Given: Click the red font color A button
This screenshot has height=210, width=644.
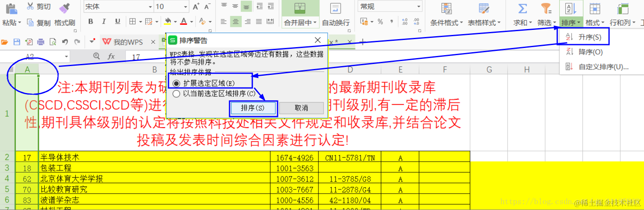Looking at the screenshot, I should coord(184,21).
